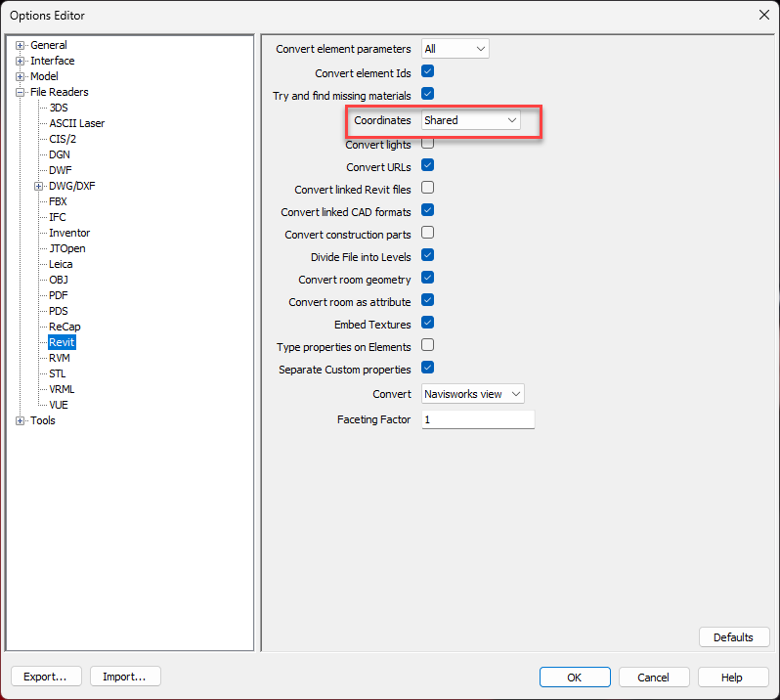Select the Interface tree label
Image resolution: width=780 pixels, height=700 pixels.
point(52,62)
